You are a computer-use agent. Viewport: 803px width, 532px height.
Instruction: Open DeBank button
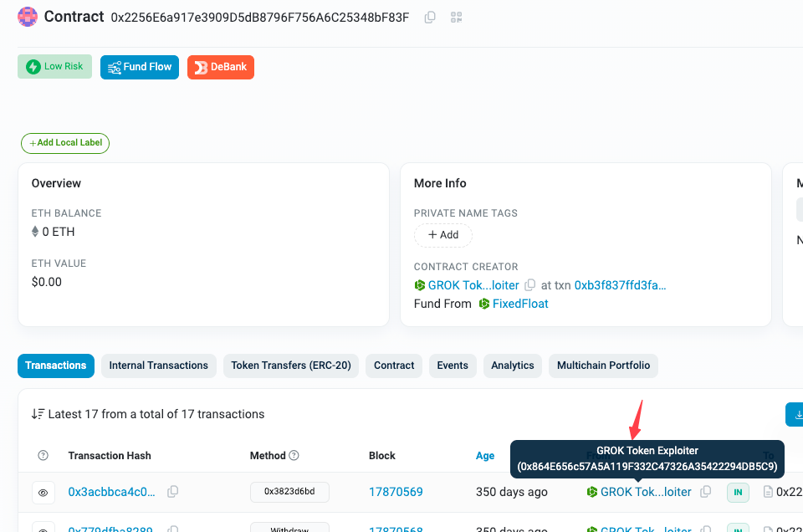pos(221,67)
